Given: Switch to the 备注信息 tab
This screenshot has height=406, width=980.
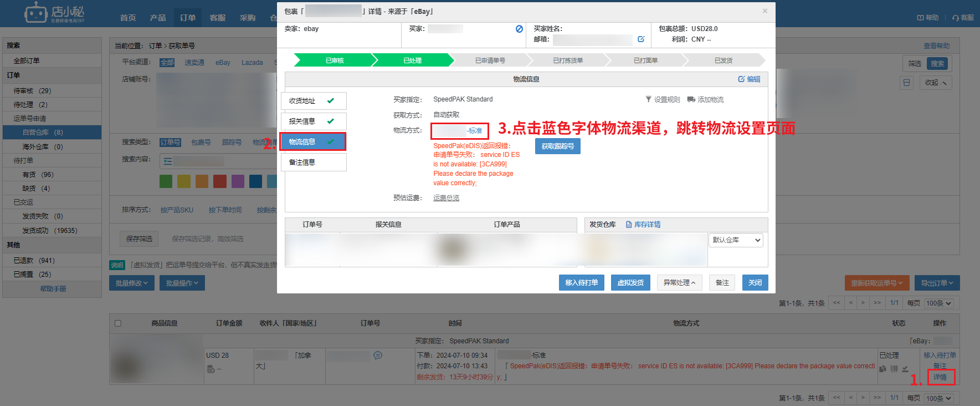Looking at the screenshot, I should click(x=314, y=162).
